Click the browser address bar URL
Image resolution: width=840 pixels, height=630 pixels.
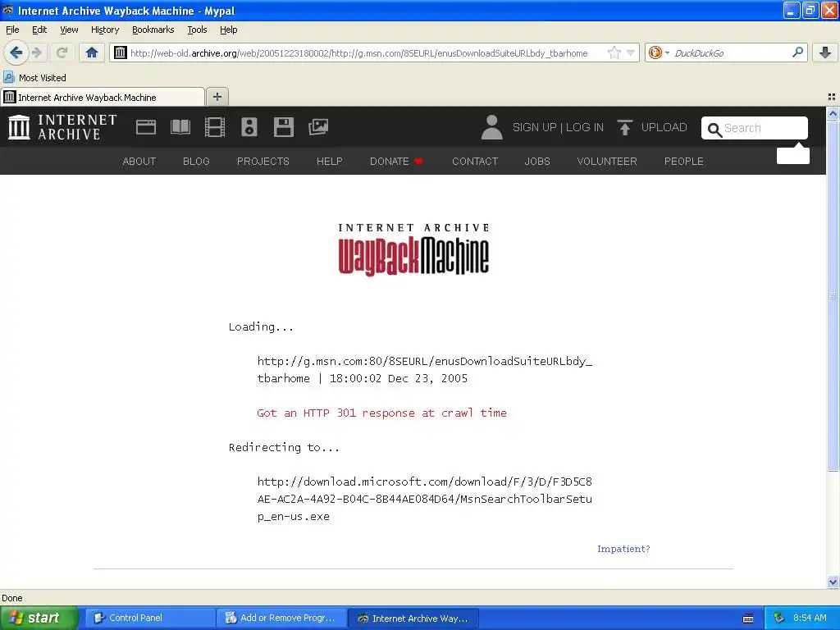point(359,53)
